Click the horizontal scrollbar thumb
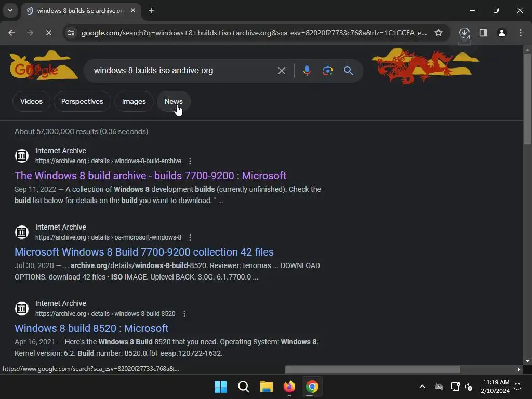The height and width of the screenshot is (399, 532). point(373,369)
